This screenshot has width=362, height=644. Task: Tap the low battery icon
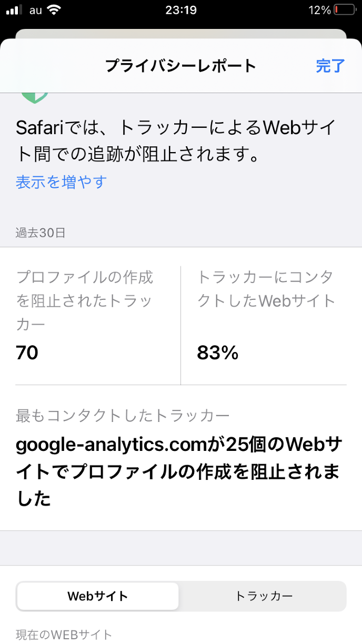pos(345,10)
